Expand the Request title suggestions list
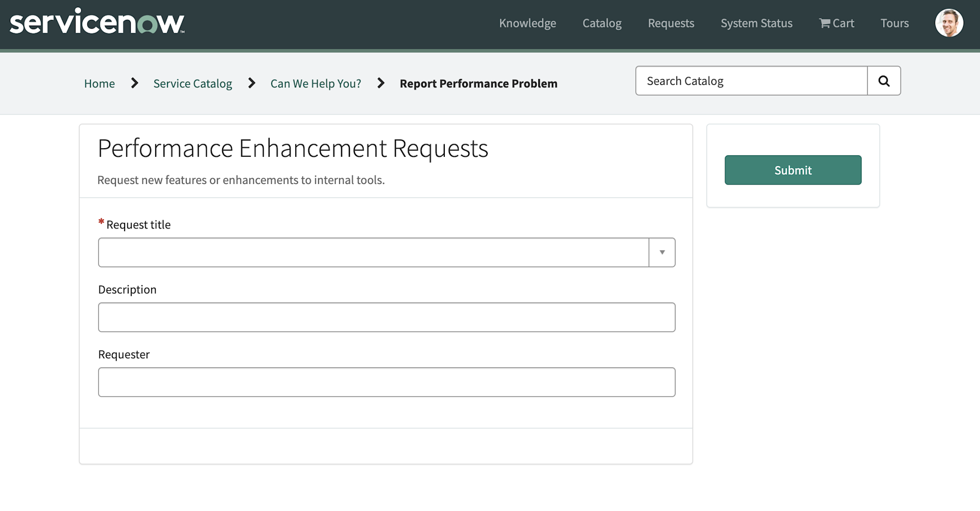 tap(662, 252)
